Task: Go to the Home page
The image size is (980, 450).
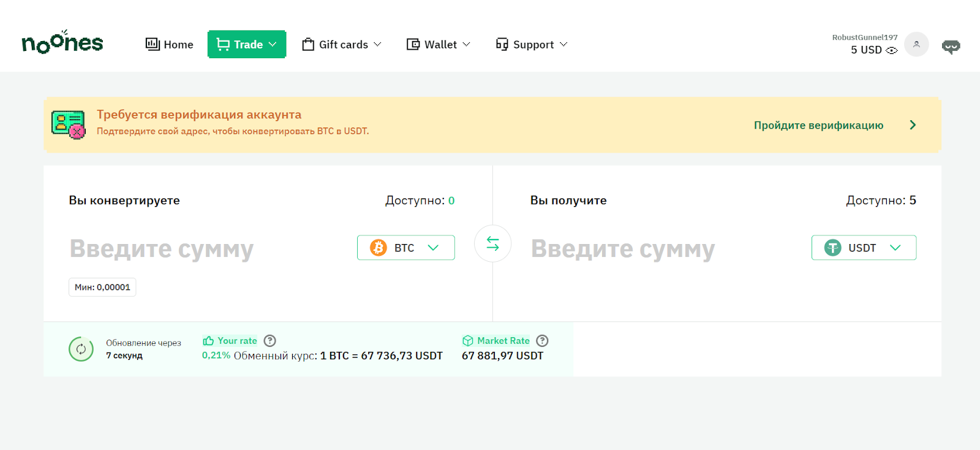Action: point(170,44)
